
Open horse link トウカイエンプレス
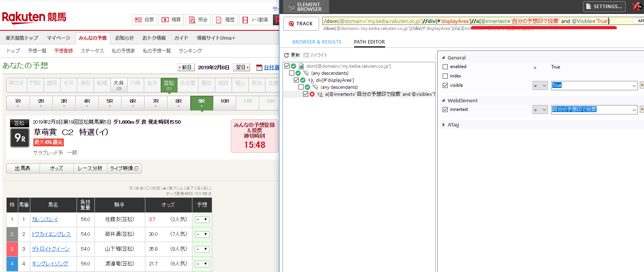[51, 234]
